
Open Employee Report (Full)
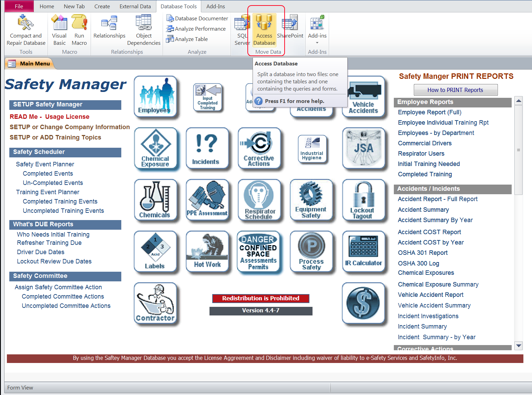coord(430,112)
